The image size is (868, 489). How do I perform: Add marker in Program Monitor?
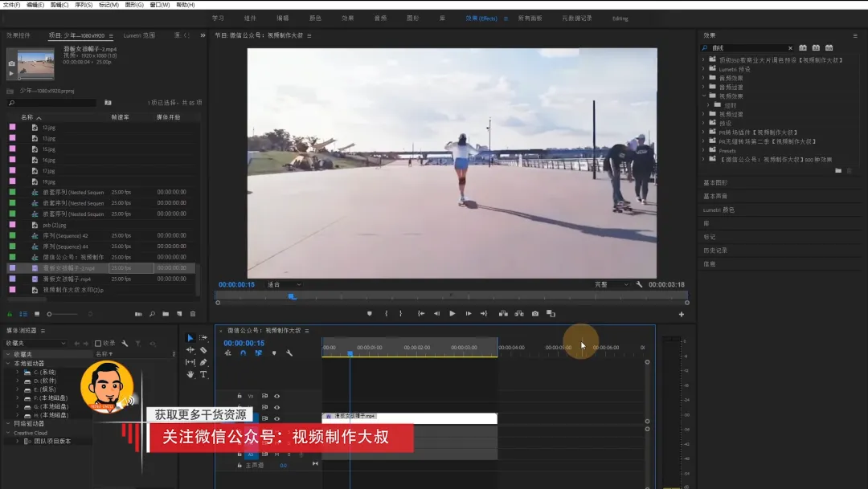370,313
